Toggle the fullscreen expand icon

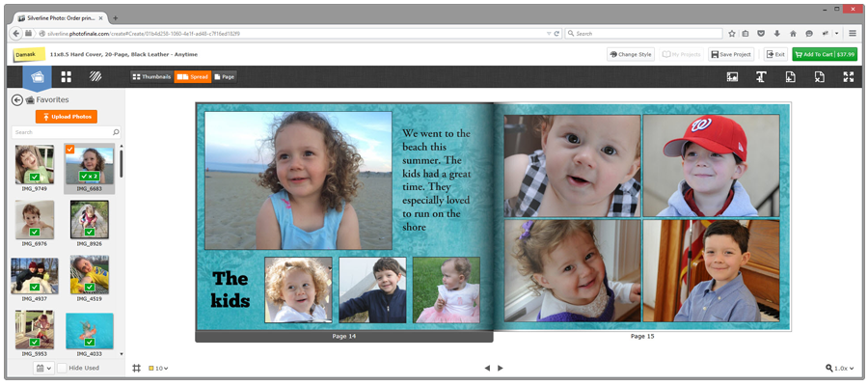pyautogui.click(x=848, y=77)
